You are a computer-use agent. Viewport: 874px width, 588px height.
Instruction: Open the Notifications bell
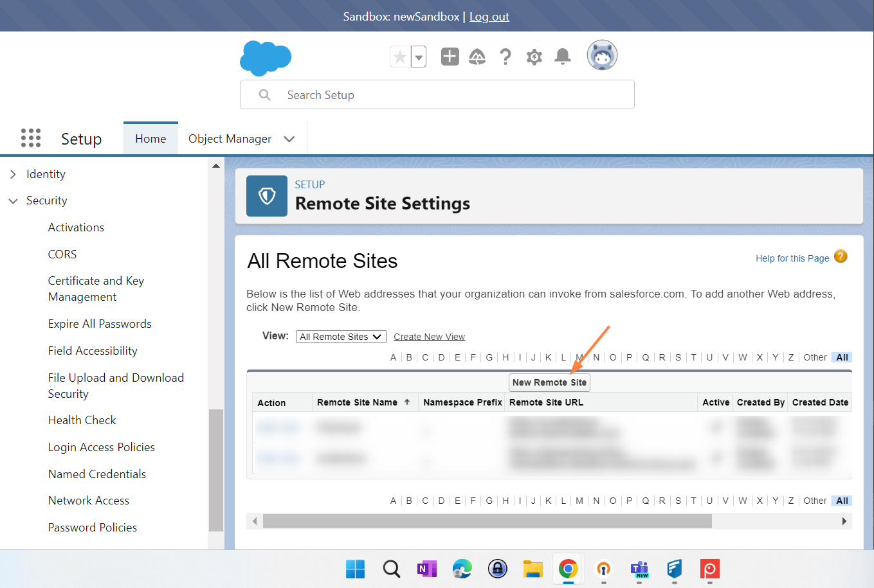[563, 57]
